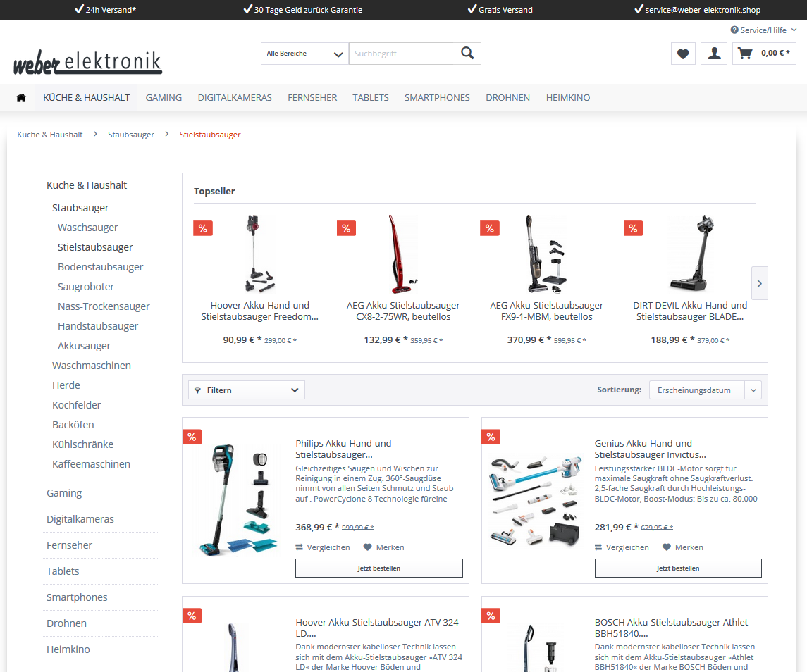Click discount badge on Genius product card
The height and width of the screenshot is (672, 807).
pos(491,437)
